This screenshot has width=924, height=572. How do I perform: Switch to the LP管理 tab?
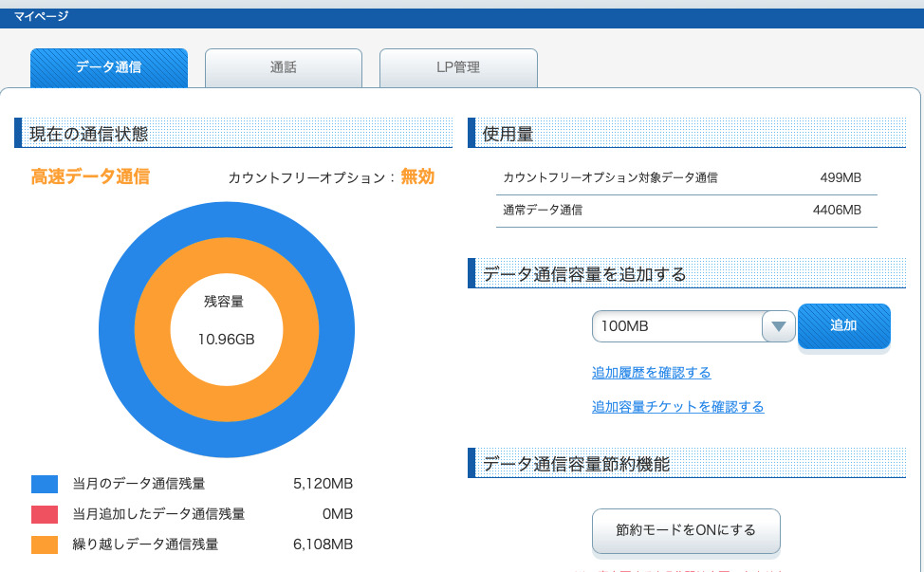click(x=458, y=68)
